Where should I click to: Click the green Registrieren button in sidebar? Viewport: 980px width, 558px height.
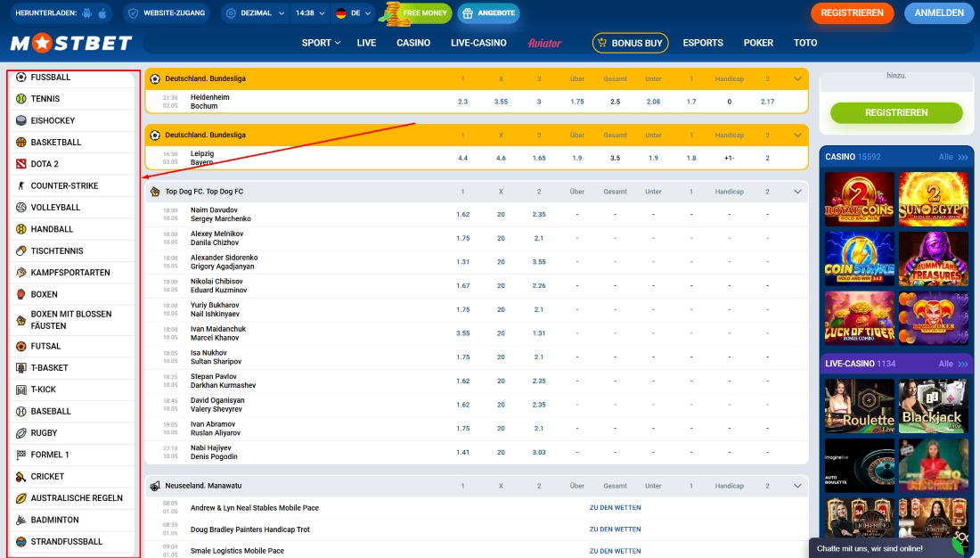(896, 112)
